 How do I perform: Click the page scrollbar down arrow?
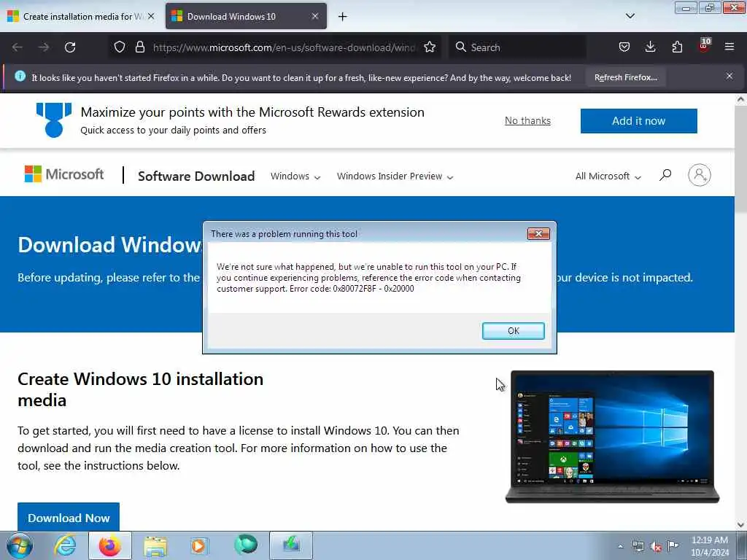741,524
